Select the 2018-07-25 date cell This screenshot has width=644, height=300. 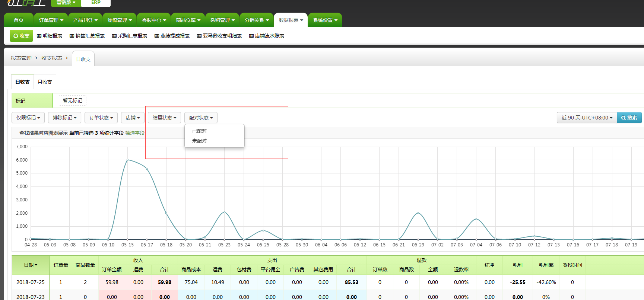click(x=31, y=282)
